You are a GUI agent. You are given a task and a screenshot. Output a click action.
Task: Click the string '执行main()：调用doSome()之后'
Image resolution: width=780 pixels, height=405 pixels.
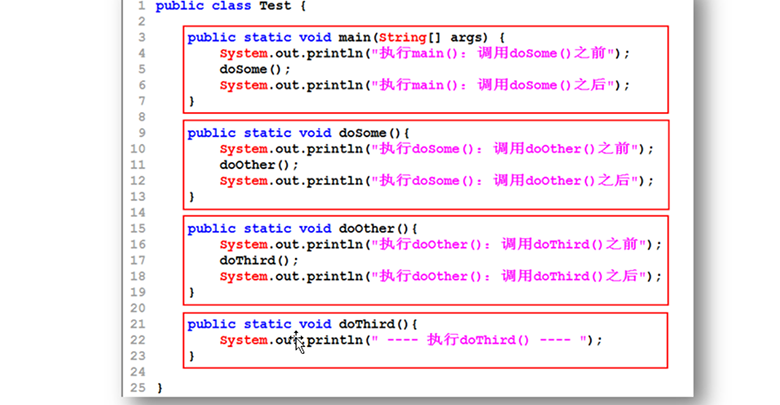[x=494, y=85]
